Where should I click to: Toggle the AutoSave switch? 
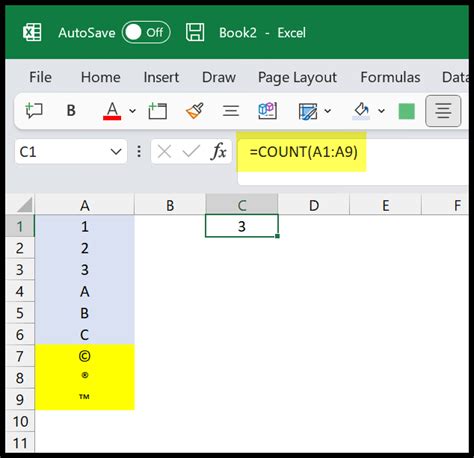point(146,33)
